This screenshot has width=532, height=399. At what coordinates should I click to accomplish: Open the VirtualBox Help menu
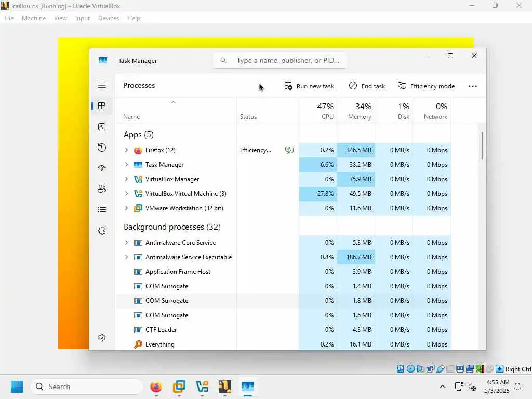[x=134, y=18]
